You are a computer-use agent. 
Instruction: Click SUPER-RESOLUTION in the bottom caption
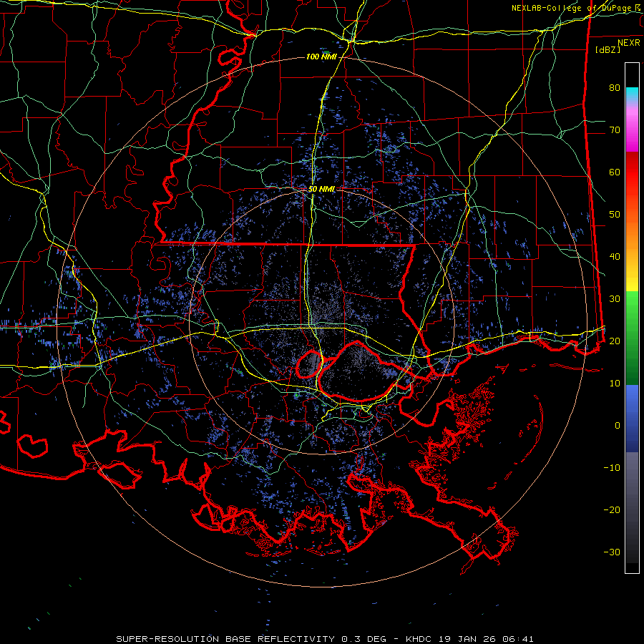pos(167,639)
